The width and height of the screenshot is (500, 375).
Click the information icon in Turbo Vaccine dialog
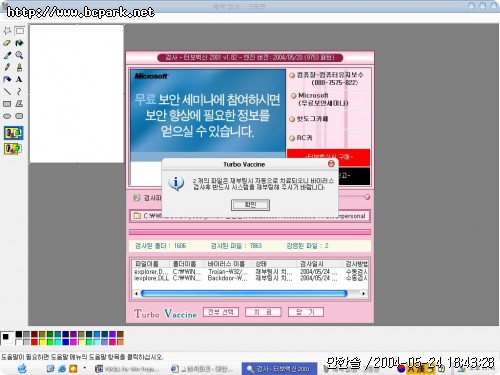point(176,183)
